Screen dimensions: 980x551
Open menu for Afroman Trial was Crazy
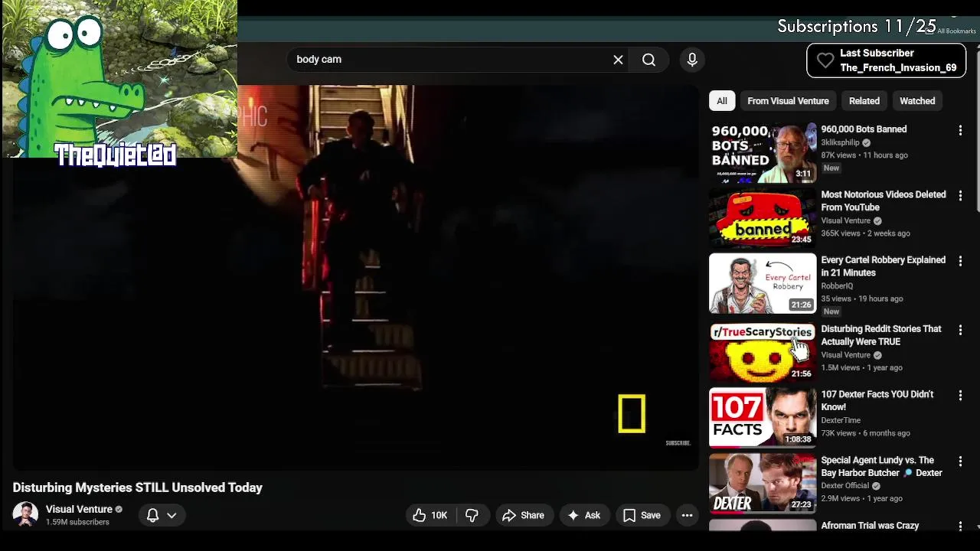pyautogui.click(x=960, y=527)
